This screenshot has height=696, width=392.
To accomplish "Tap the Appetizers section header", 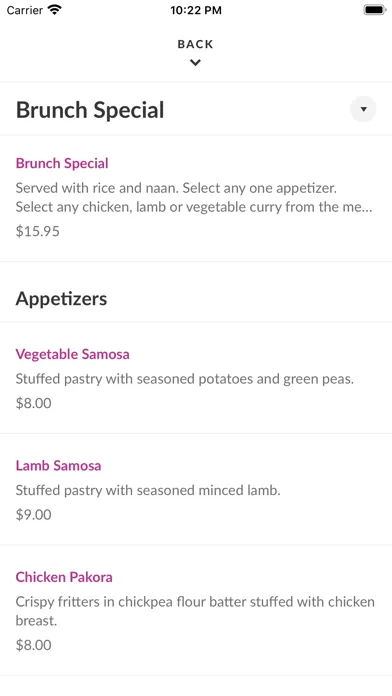I will tap(61, 299).
